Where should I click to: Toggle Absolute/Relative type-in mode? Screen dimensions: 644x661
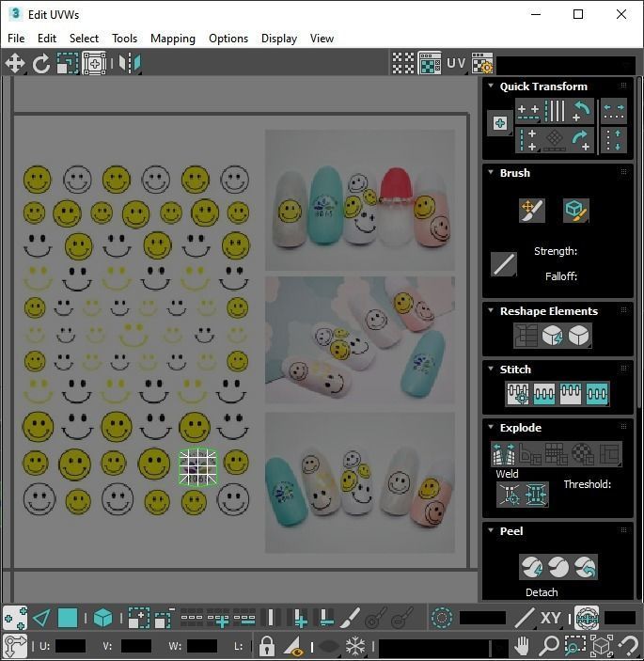pos(15,645)
